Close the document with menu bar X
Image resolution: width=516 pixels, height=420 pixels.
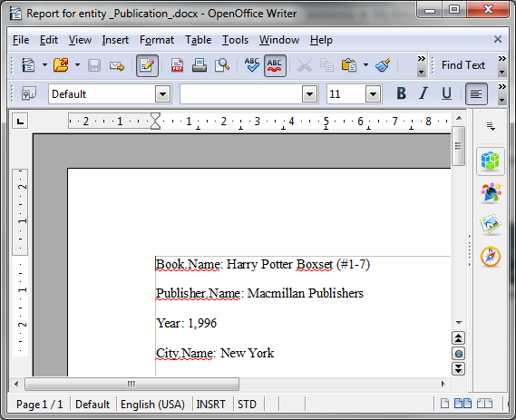(498, 40)
